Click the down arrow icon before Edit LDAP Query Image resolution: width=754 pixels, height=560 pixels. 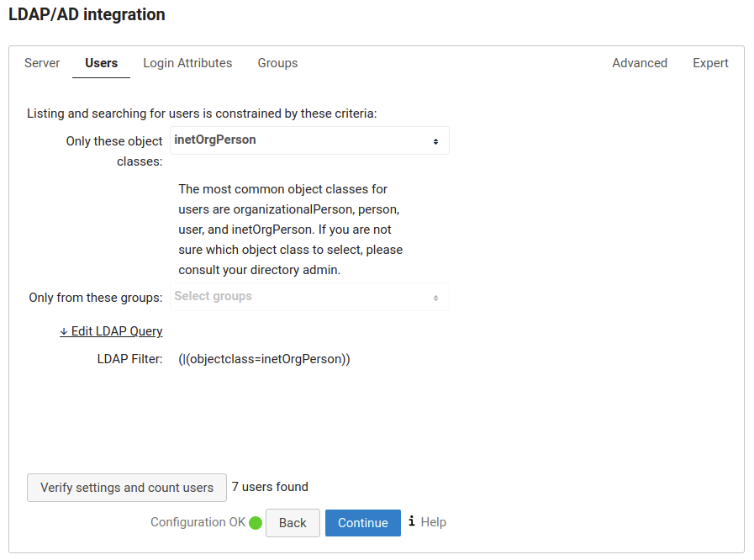click(64, 331)
